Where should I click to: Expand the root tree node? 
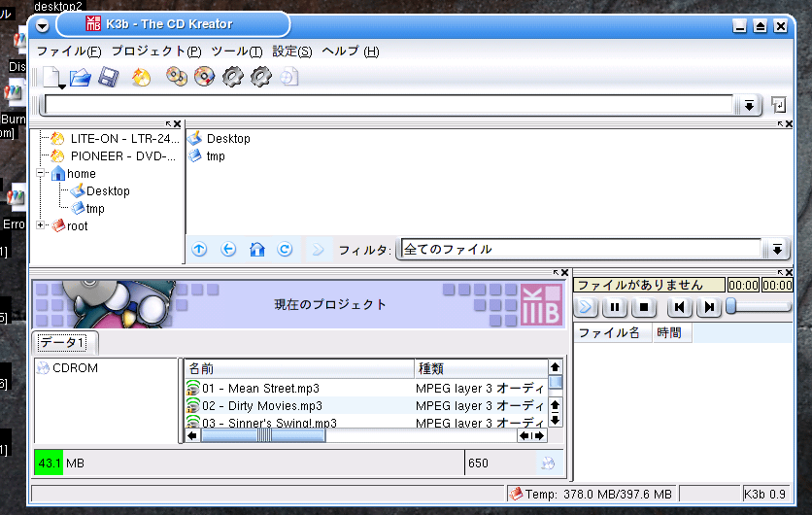[41, 224]
